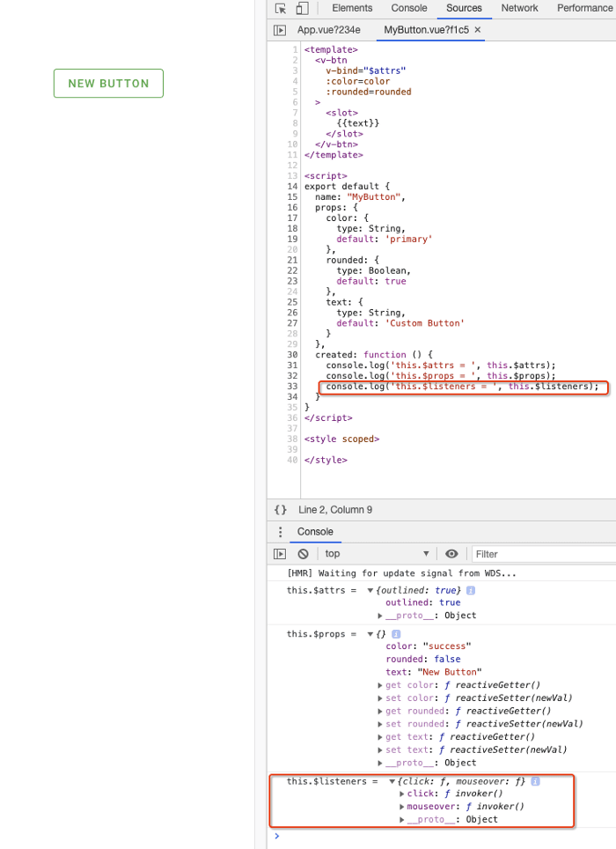Expand 'set color: reactiveSetter(newVal)' entry
616x849 pixels.
(x=380, y=698)
